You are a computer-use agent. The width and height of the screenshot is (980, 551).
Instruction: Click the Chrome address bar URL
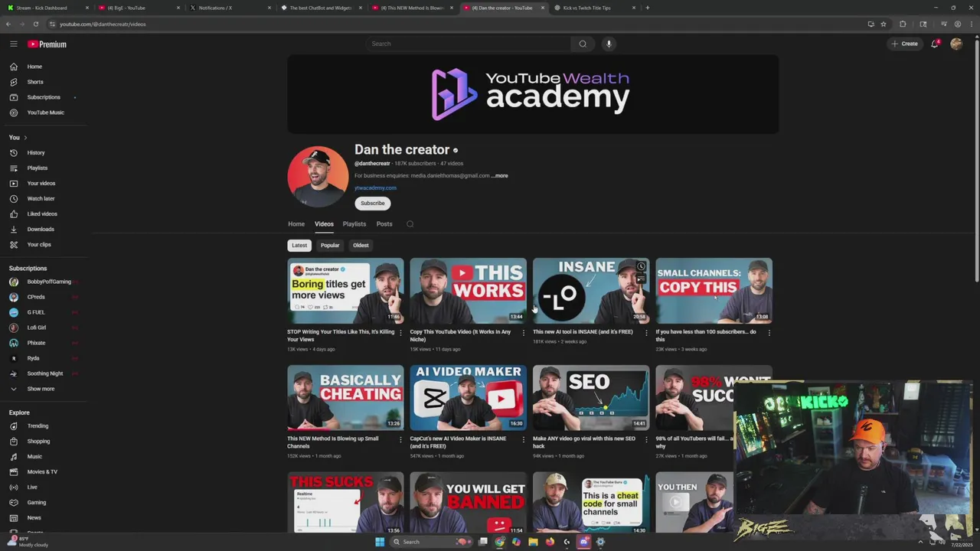pos(103,24)
